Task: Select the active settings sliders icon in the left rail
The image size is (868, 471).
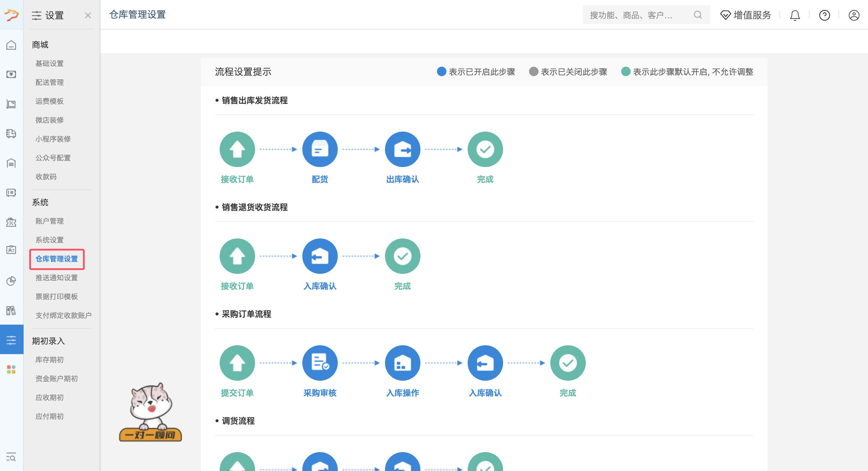Action: tap(12, 340)
